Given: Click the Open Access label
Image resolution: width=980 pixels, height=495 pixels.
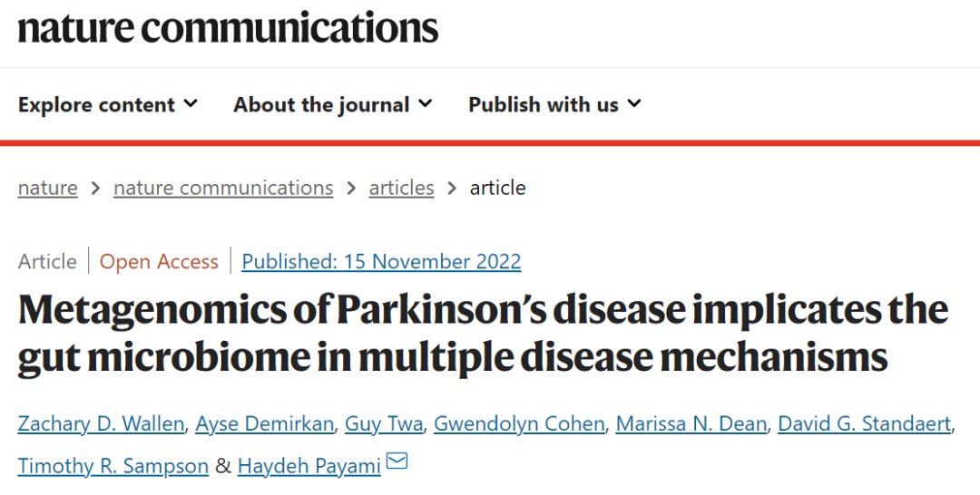Looking at the screenshot, I should click(x=159, y=262).
